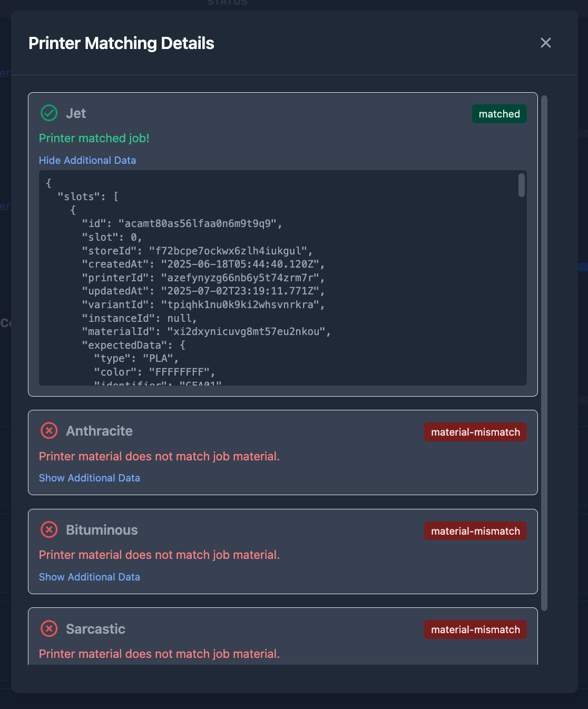The image size is (588, 709).
Task: Click the red X icon beside Bituminous
Action: click(49, 529)
